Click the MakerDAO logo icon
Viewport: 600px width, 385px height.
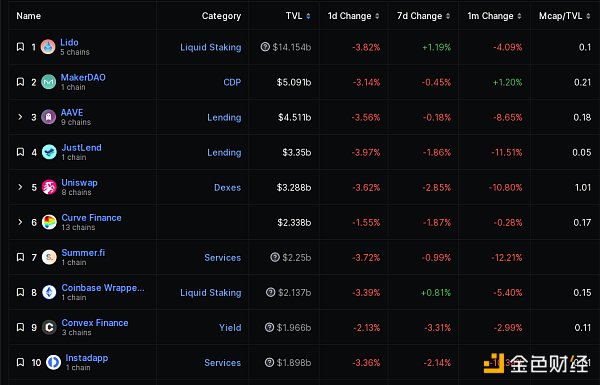(x=49, y=82)
